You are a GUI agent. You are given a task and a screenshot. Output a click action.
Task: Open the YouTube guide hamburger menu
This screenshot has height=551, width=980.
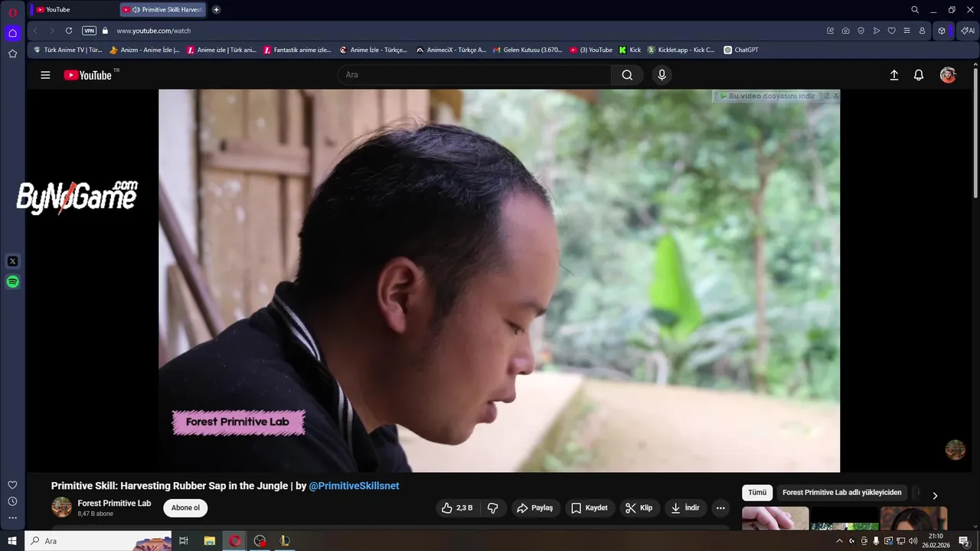pos(45,75)
